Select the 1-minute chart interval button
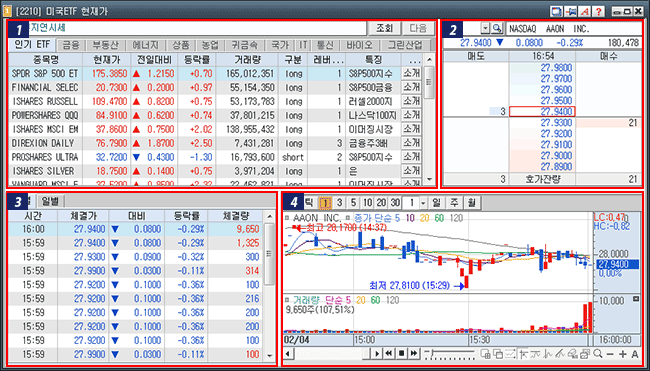650x371 pixels. [325, 203]
